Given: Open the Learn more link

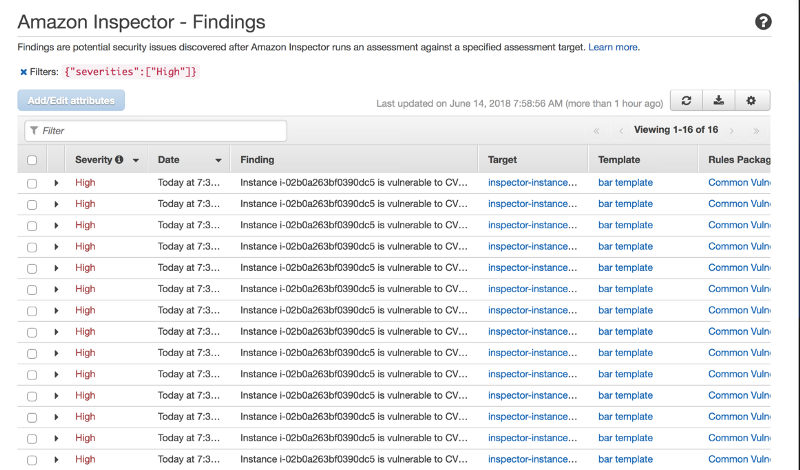Looking at the screenshot, I should [x=614, y=47].
